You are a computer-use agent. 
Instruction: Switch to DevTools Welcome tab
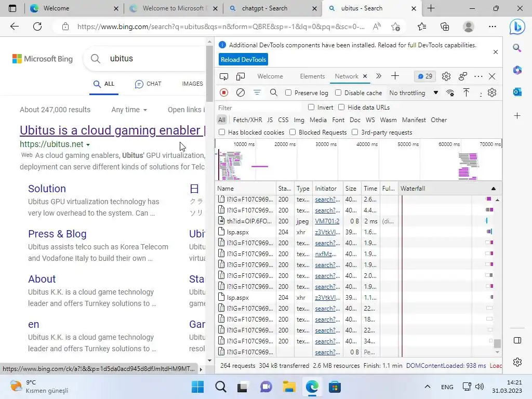270,76
